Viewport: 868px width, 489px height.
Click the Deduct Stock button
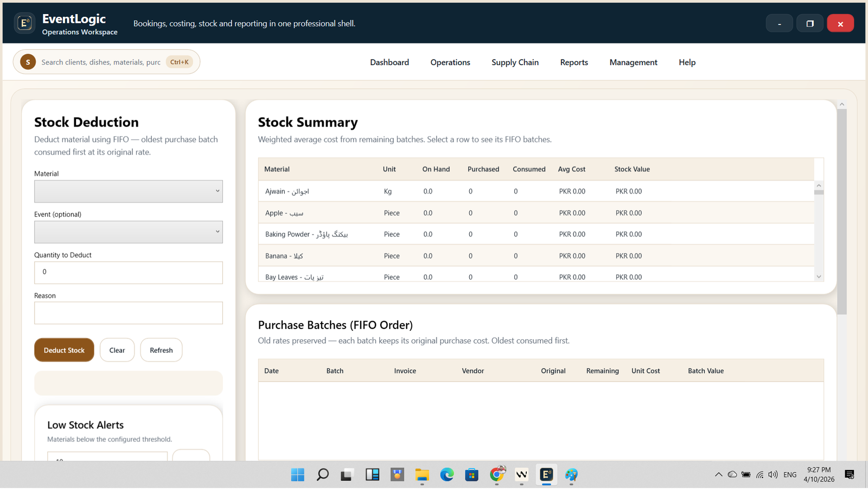pos(64,350)
